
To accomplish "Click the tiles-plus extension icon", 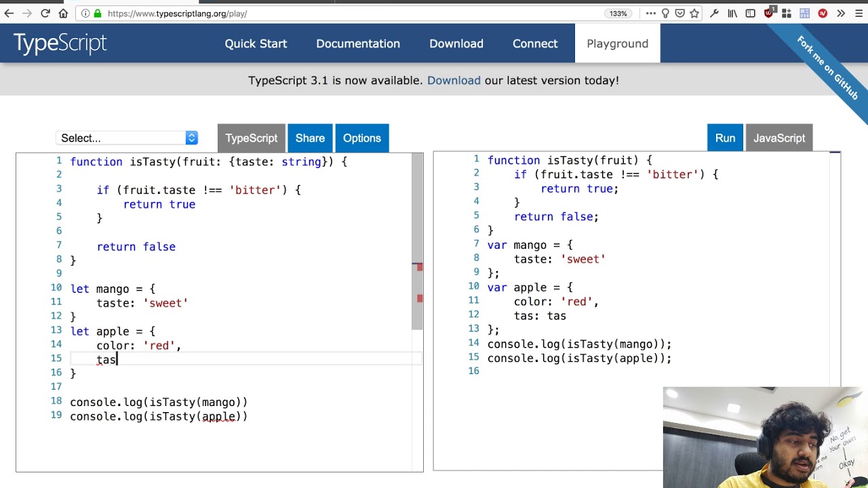I will click(787, 14).
